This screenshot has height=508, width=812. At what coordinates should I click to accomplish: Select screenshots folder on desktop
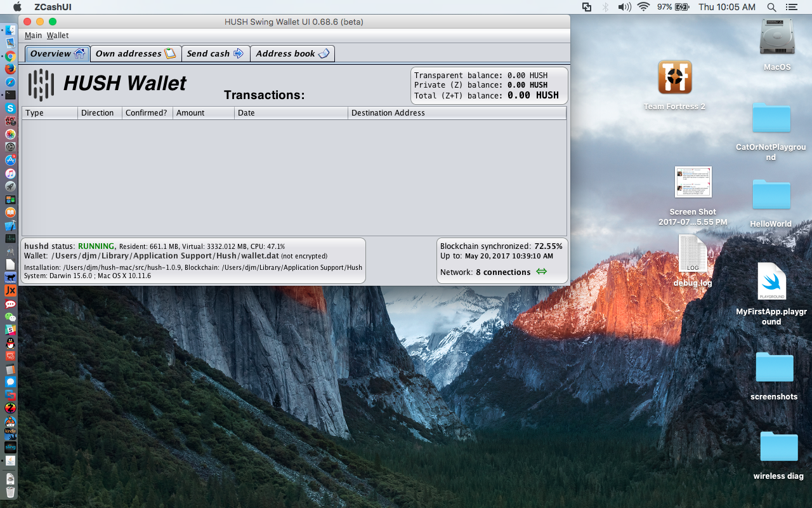point(775,367)
